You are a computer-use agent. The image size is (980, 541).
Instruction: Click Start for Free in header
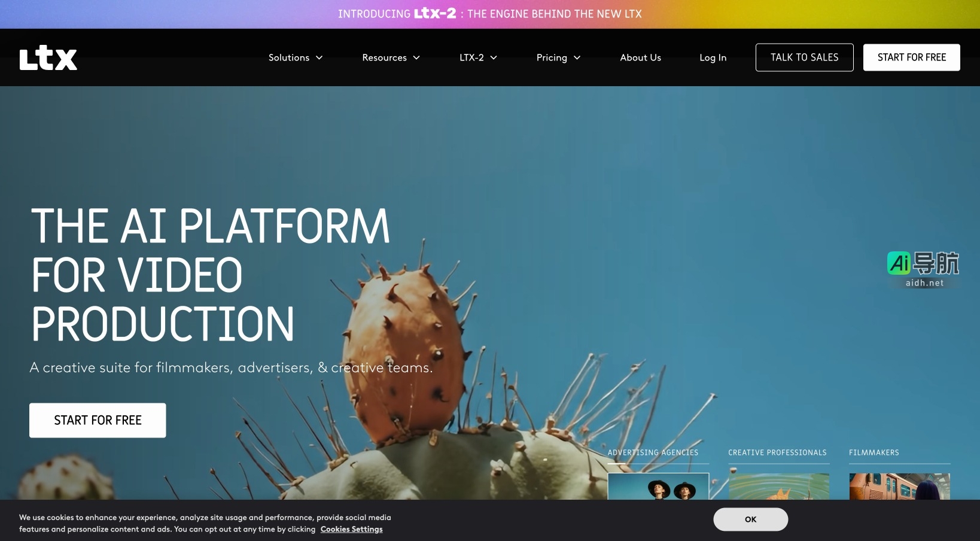911,57
